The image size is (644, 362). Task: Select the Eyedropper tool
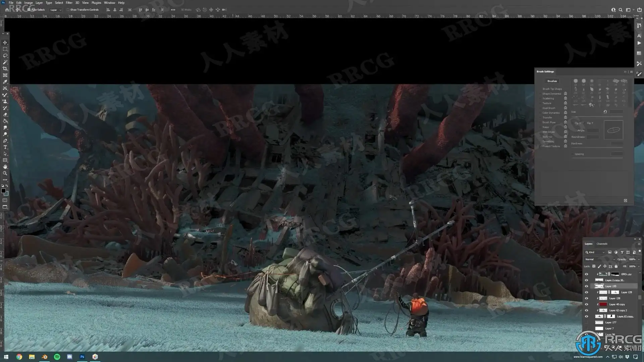(5, 82)
